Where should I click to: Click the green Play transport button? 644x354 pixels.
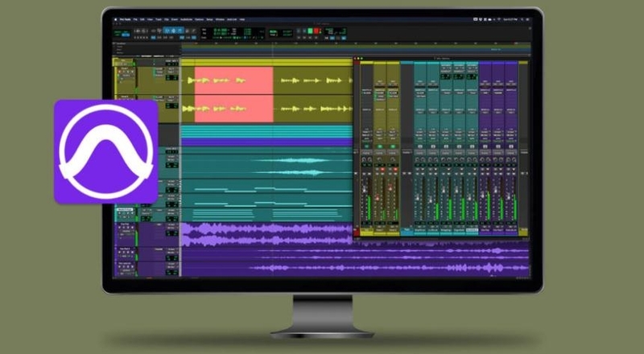pyautogui.click(x=310, y=31)
